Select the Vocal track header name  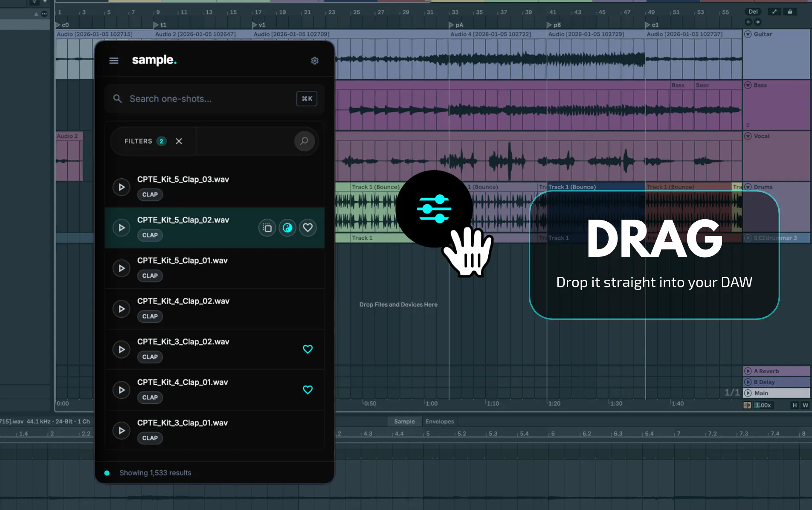(x=762, y=136)
